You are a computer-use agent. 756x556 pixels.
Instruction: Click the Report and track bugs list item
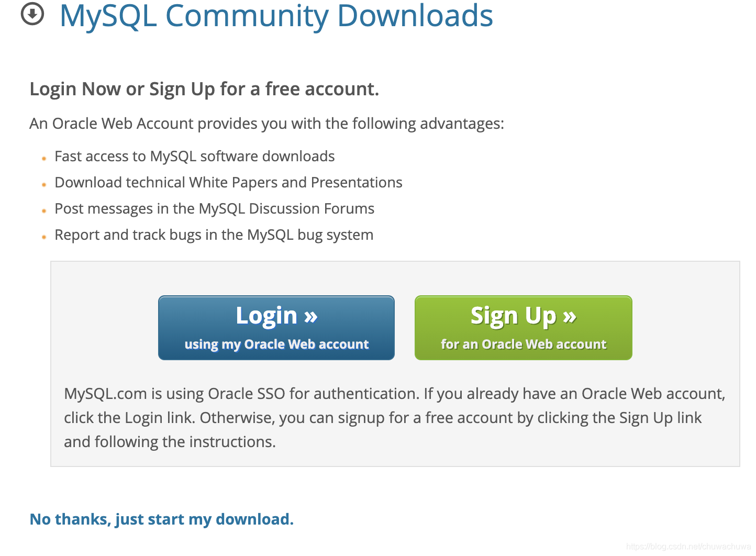214,235
